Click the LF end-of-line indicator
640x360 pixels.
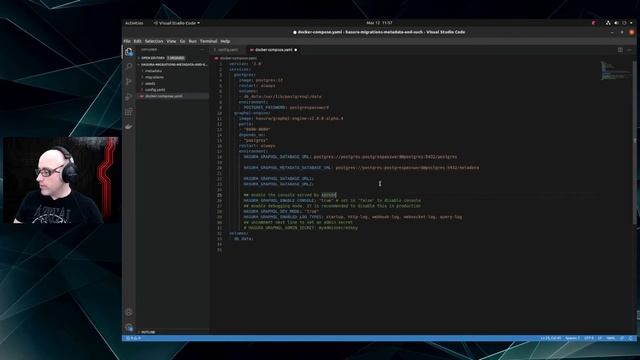coord(600,338)
